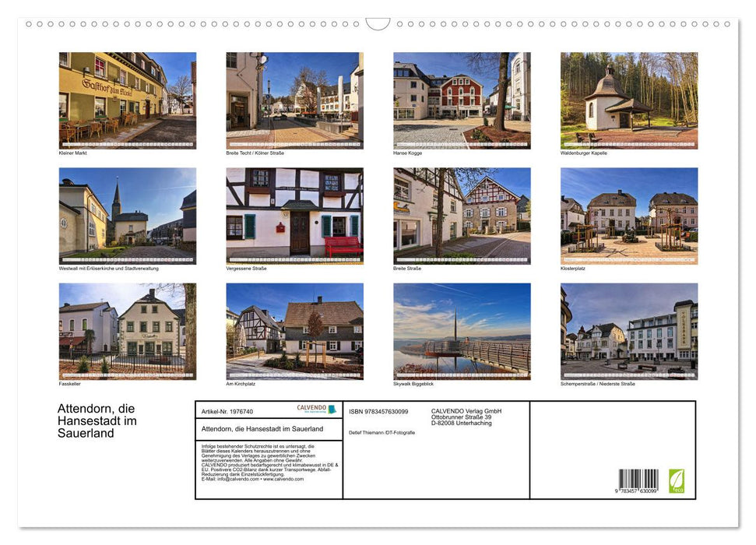Screen dimensions: 756x545
Task: Click the small green CALVENDO bookmark mark
Action: (x=331, y=409)
